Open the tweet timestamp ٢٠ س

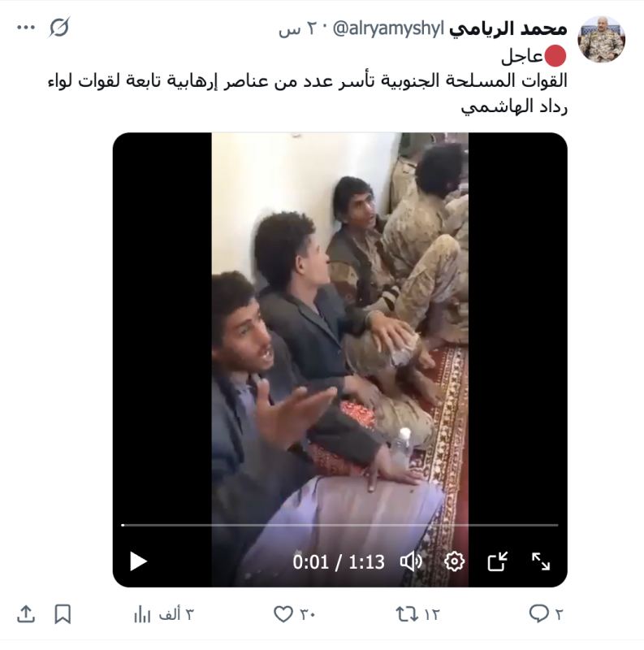[295, 29]
